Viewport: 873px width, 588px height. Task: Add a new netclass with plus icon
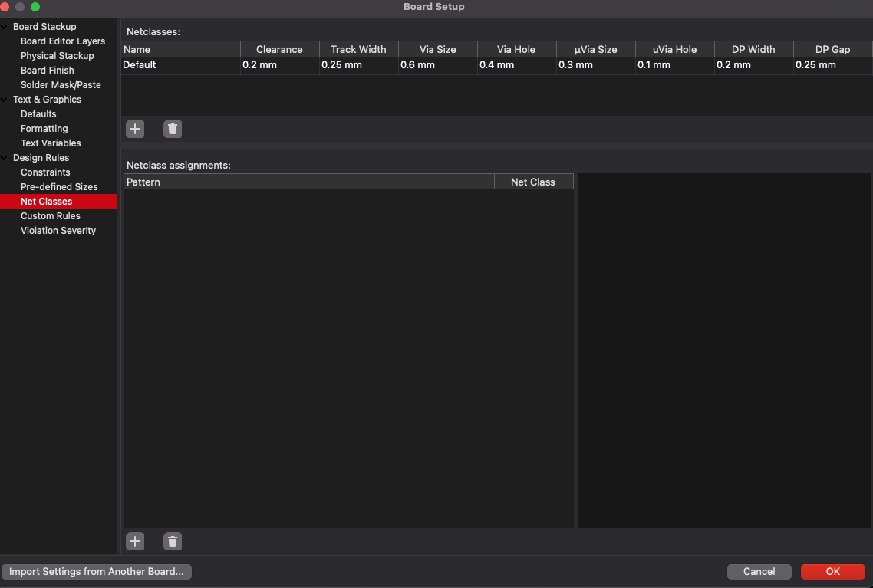135,129
